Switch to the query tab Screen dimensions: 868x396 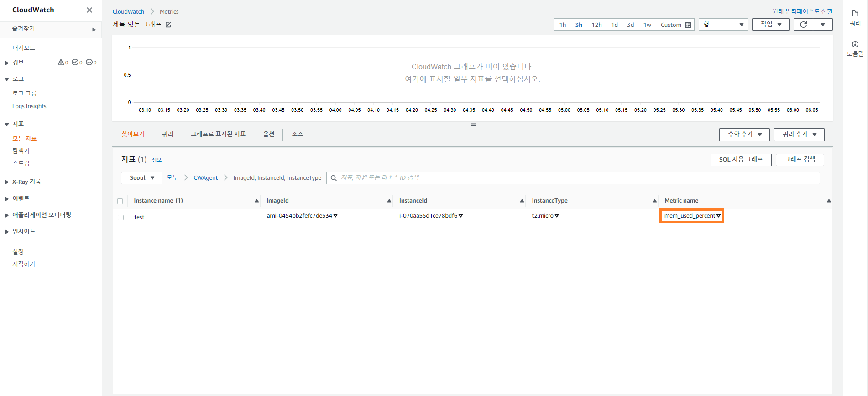click(x=167, y=134)
